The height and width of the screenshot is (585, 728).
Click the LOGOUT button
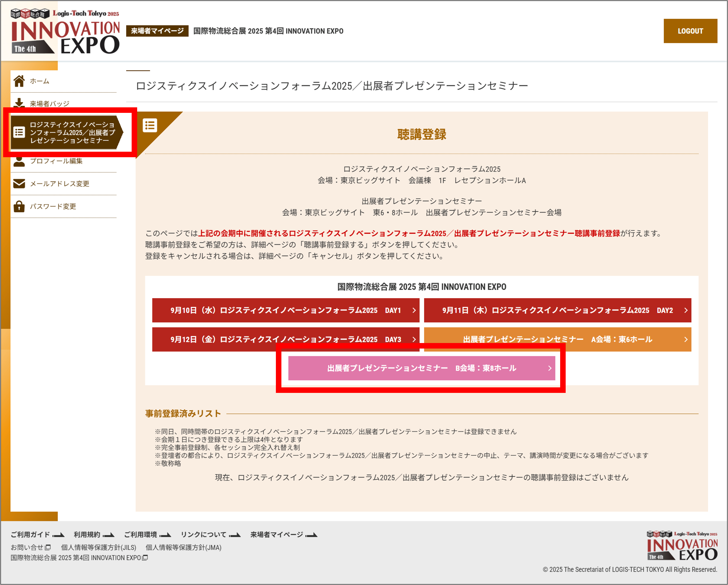point(690,31)
